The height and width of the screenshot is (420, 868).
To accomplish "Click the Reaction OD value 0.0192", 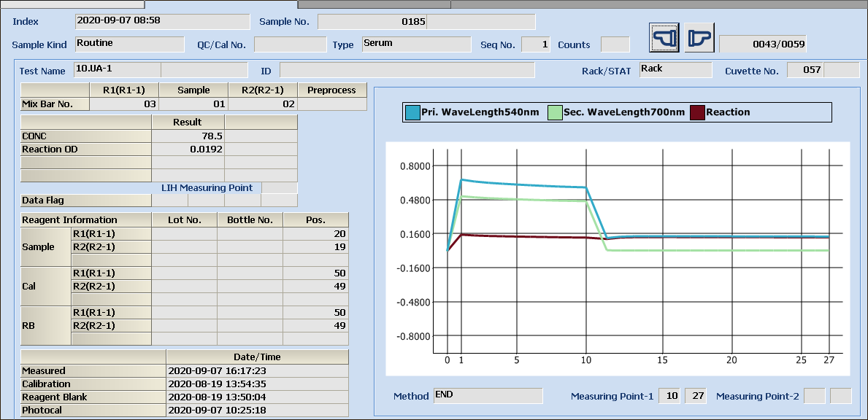I will 188,149.
